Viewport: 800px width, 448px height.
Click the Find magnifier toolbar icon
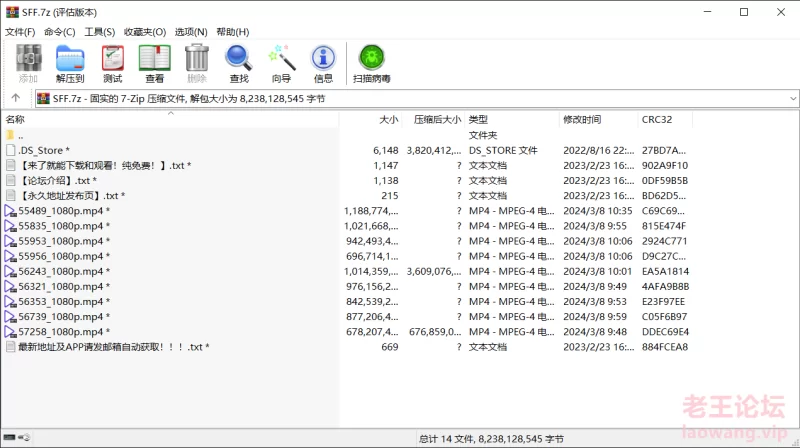(238, 63)
